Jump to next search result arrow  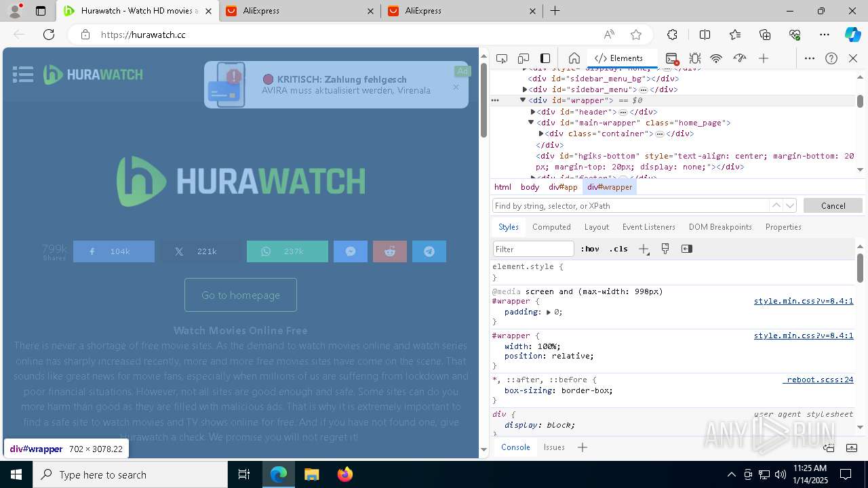[789, 205]
